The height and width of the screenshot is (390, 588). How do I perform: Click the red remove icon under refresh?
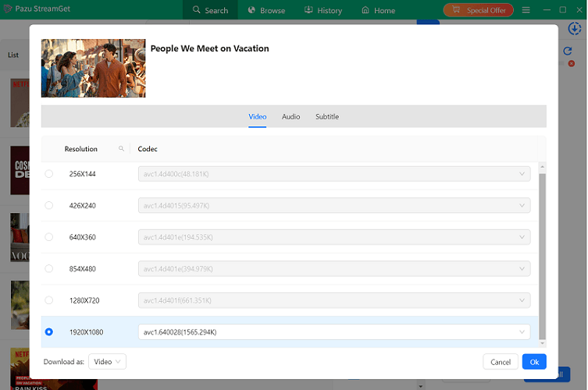[571, 64]
